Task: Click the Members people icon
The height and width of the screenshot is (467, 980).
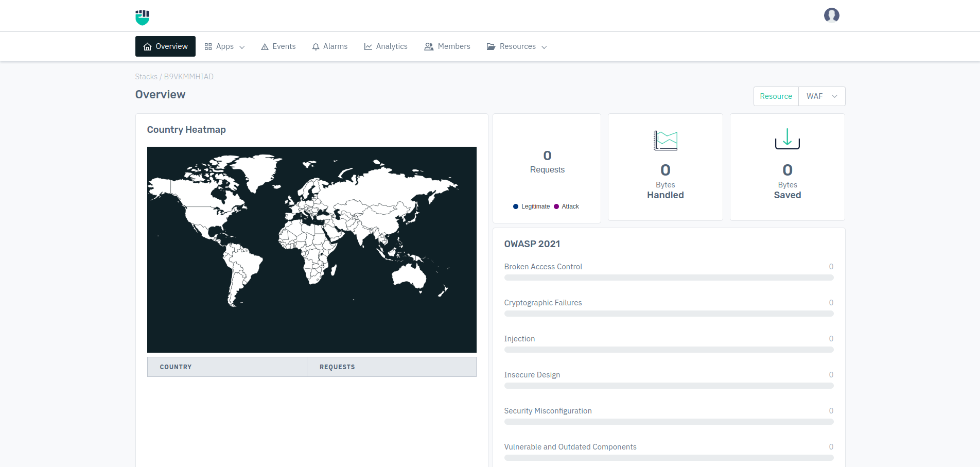Action: click(429, 47)
